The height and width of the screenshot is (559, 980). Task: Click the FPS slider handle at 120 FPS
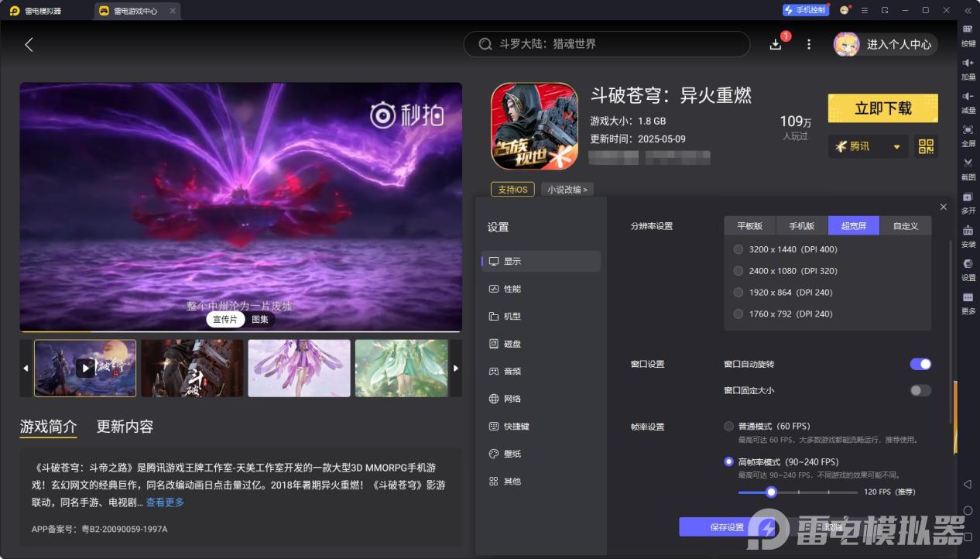pyautogui.click(x=771, y=492)
